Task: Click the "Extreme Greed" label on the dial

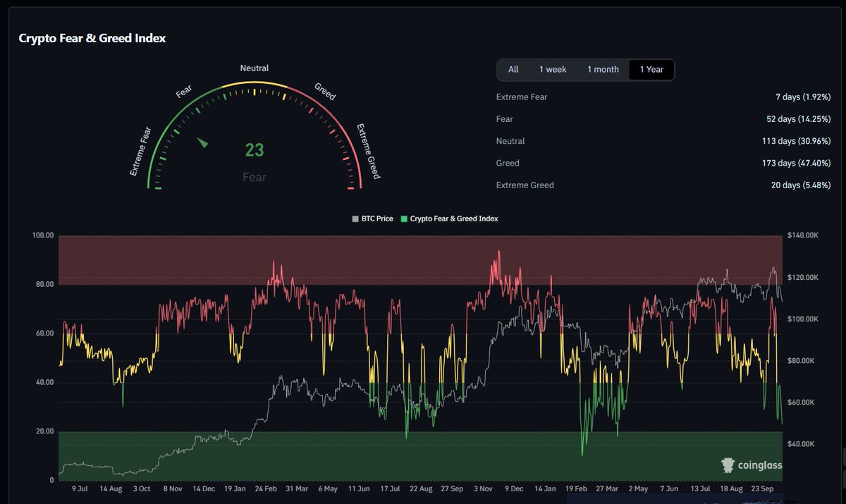Action: pyautogui.click(x=367, y=152)
